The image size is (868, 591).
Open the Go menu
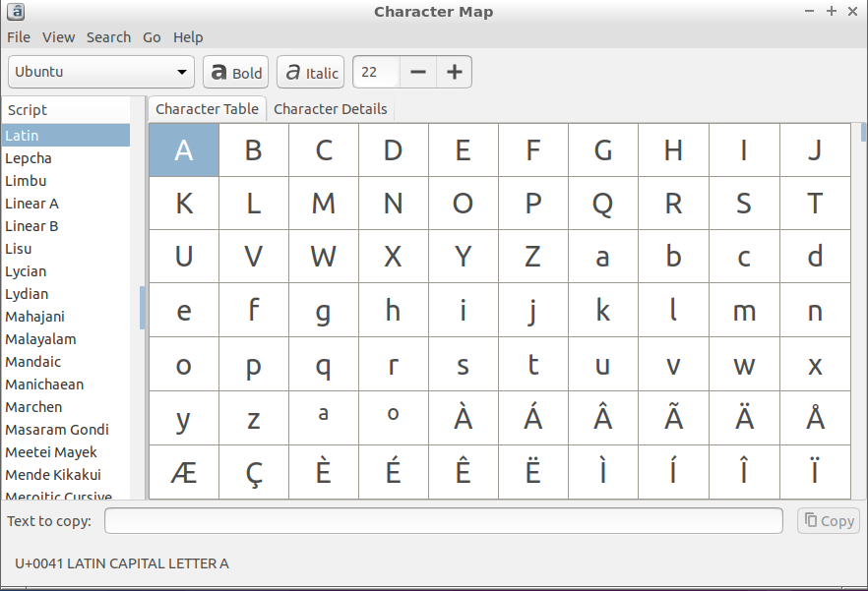(152, 37)
